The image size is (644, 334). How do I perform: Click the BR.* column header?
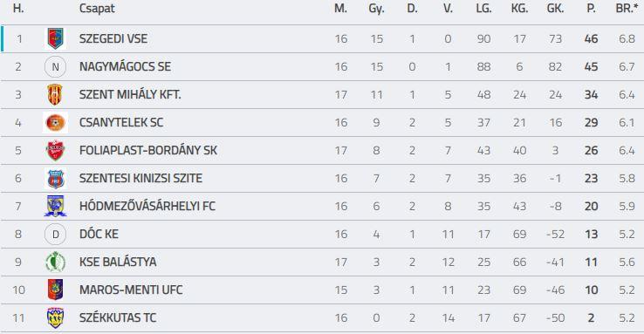click(627, 9)
